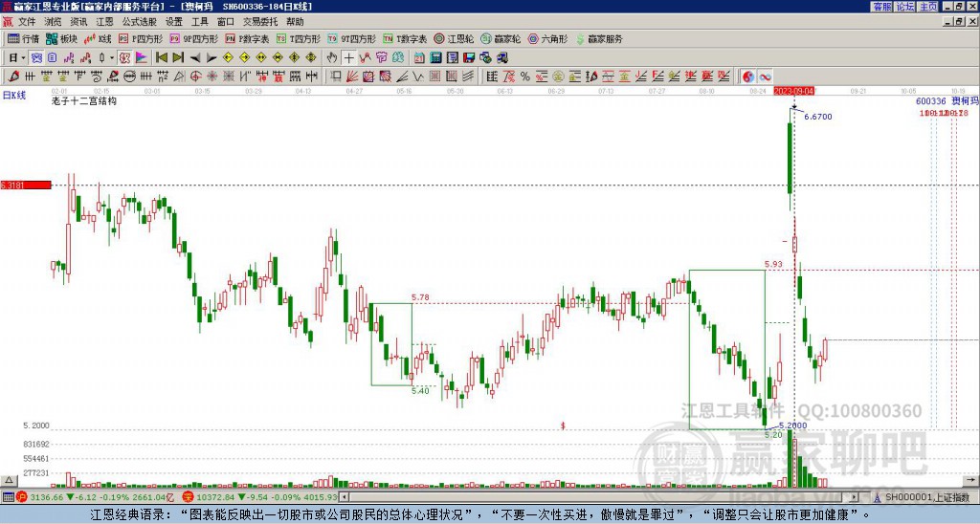Click the 深 Shenzhen index status icon
Screen dimensions: 980x524
188,497
